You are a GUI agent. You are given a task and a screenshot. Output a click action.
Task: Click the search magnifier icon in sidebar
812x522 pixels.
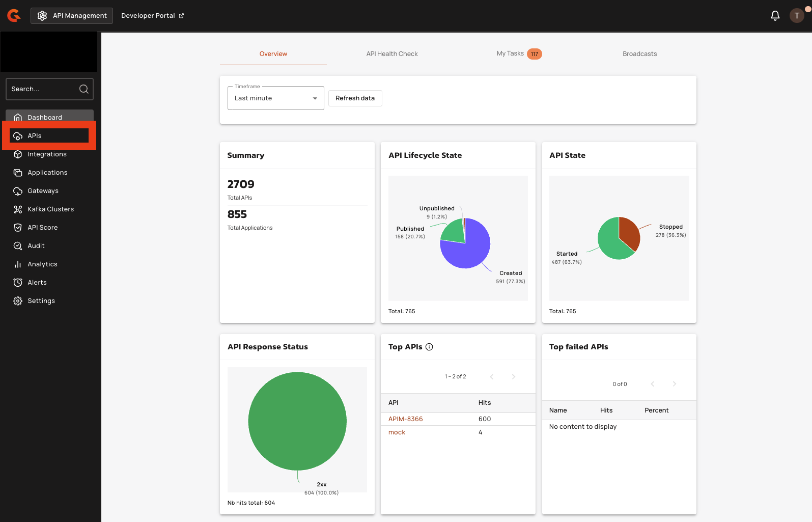tap(84, 89)
